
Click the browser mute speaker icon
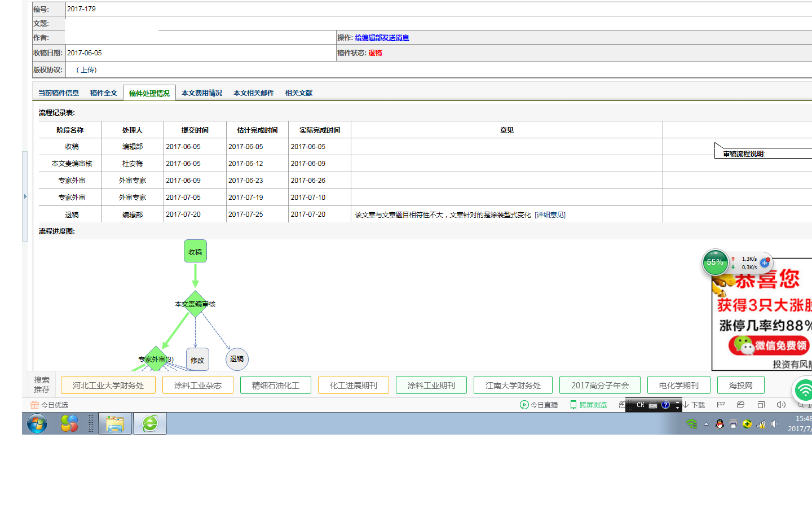click(x=781, y=405)
